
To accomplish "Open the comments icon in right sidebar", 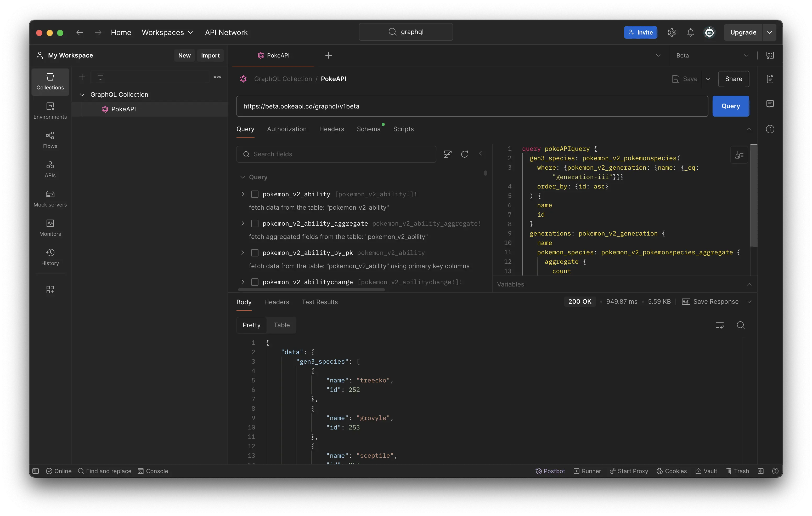I will pyautogui.click(x=770, y=104).
